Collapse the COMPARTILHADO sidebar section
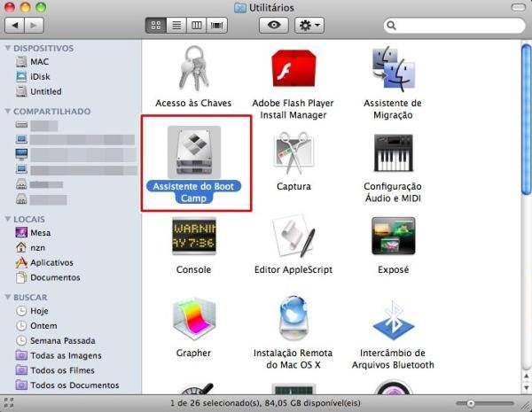Viewport: 532px width, 412px height. pyautogui.click(x=8, y=112)
